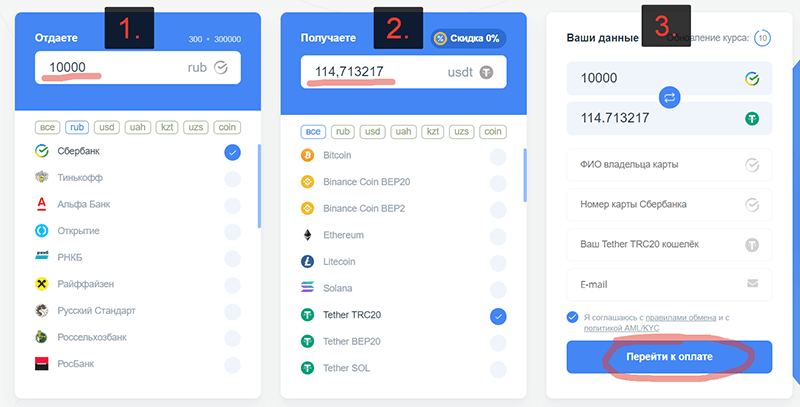This screenshot has height=407, width=800.
Task: Click the Ваш Tether TRC20 кошелёк field
Action: [669, 244]
